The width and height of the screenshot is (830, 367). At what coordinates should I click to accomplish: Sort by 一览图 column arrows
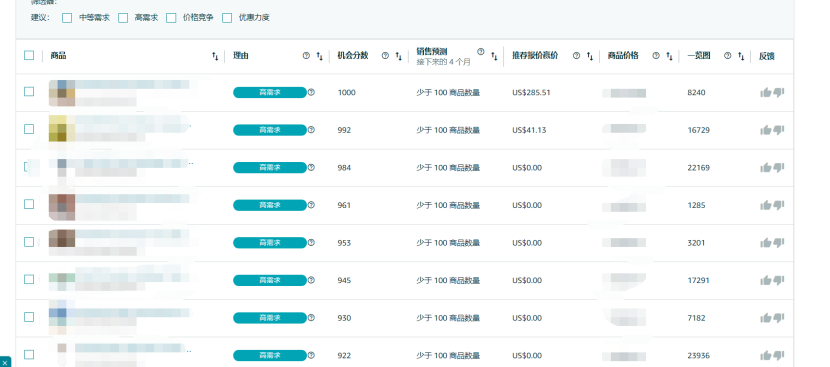(x=741, y=56)
